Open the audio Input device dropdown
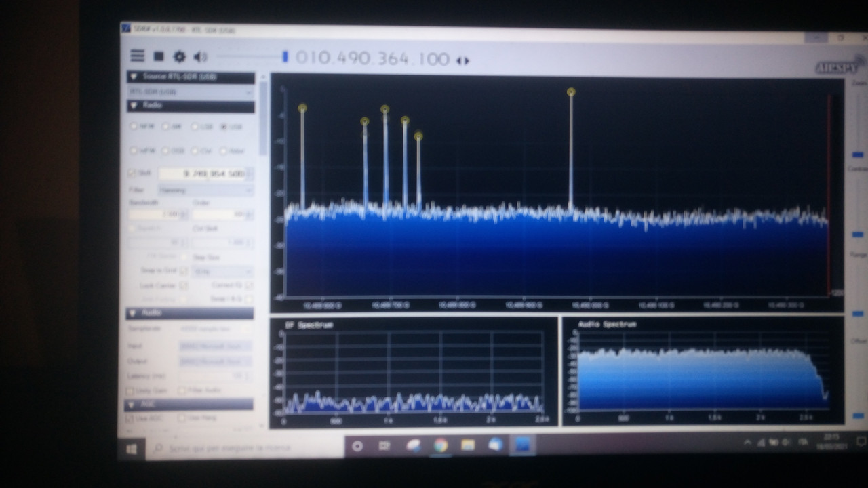Screen dimensions: 868x488 pos(215,346)
